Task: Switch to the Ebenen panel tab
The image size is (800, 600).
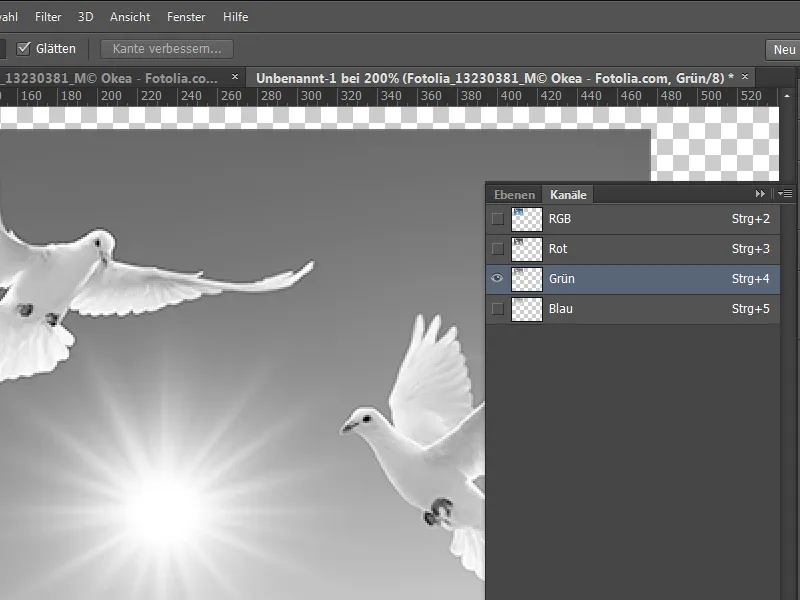Action: coord(514,194)
